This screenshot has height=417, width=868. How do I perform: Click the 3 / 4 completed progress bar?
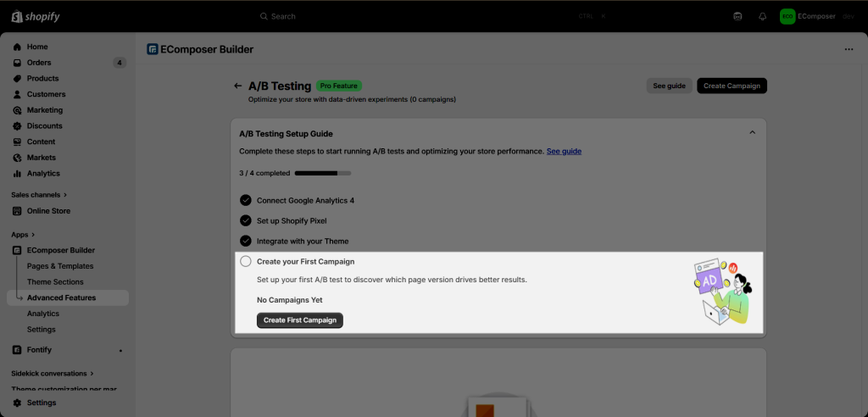323,174
